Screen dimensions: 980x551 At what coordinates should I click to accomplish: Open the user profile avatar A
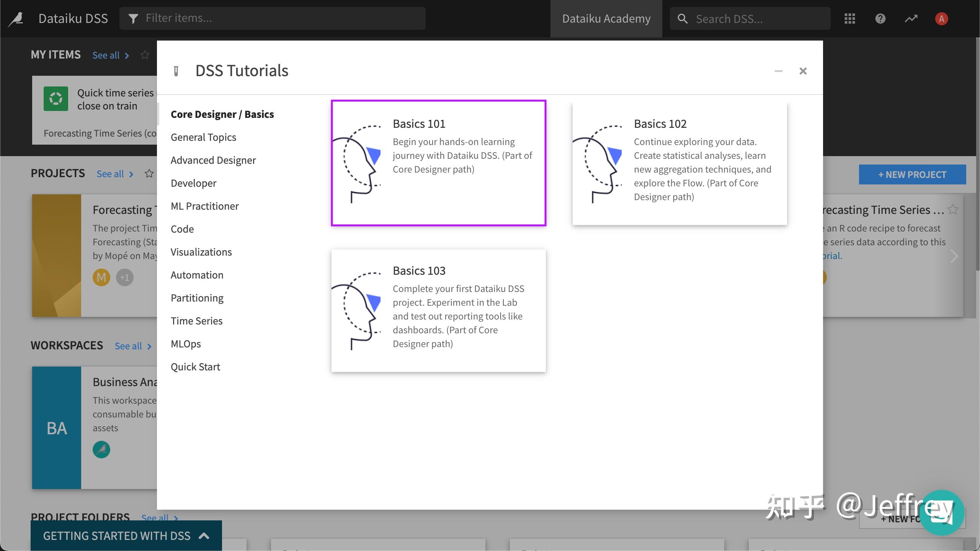(941, 19)
